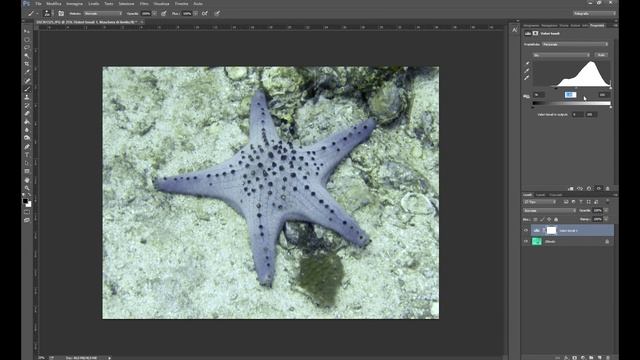This screenshot has width=640, height=360.
Task: Click the foreground color swatch
Action: point(25,201)
